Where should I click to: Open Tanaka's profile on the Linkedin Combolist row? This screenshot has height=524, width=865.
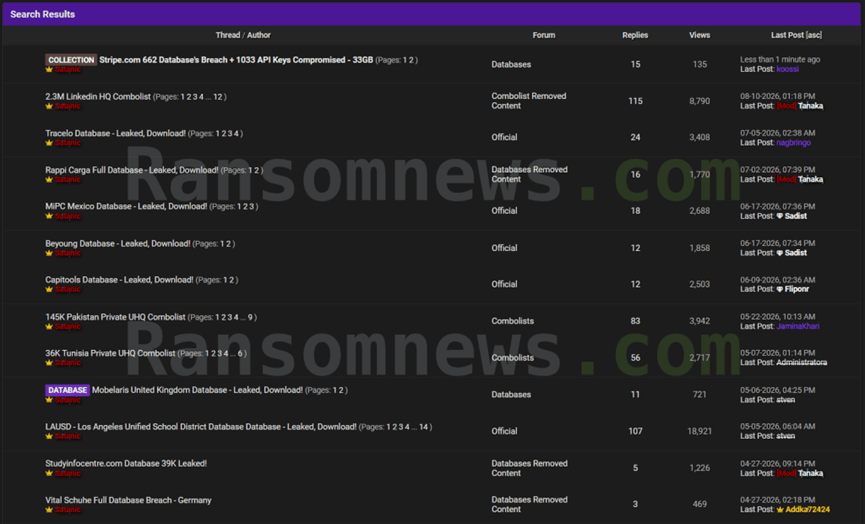(x=810, y=106)
